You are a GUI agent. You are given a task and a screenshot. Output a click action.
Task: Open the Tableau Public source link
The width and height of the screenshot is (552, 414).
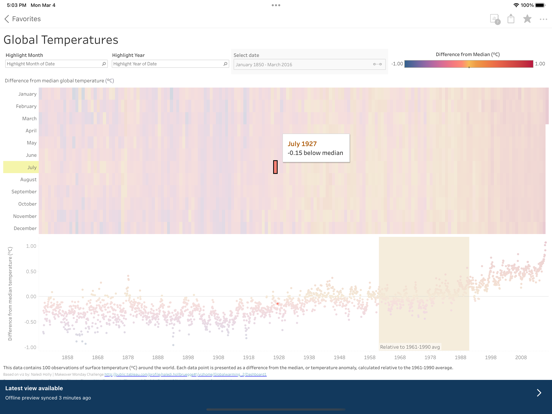[x=185, y=375]
